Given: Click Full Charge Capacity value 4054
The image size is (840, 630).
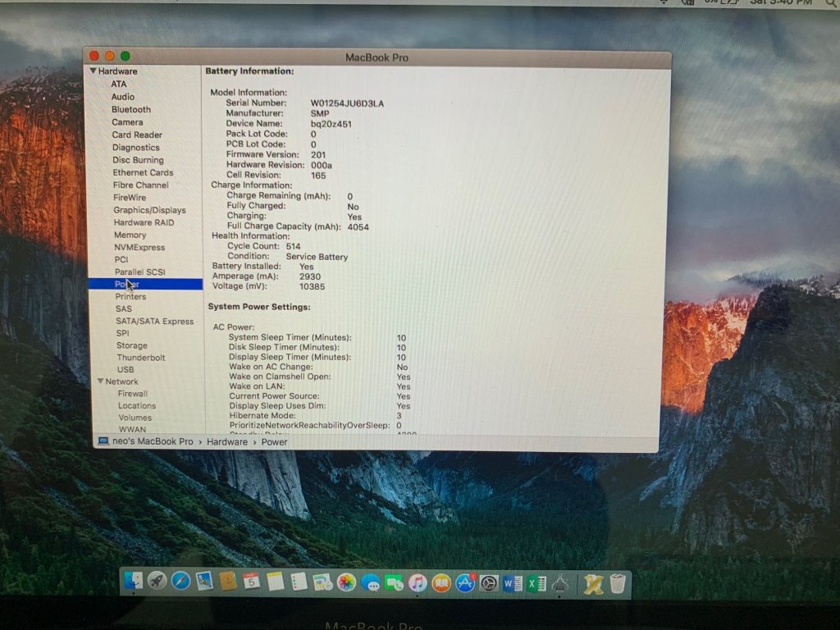Looking at the screenshot, I should click(358, 226).
